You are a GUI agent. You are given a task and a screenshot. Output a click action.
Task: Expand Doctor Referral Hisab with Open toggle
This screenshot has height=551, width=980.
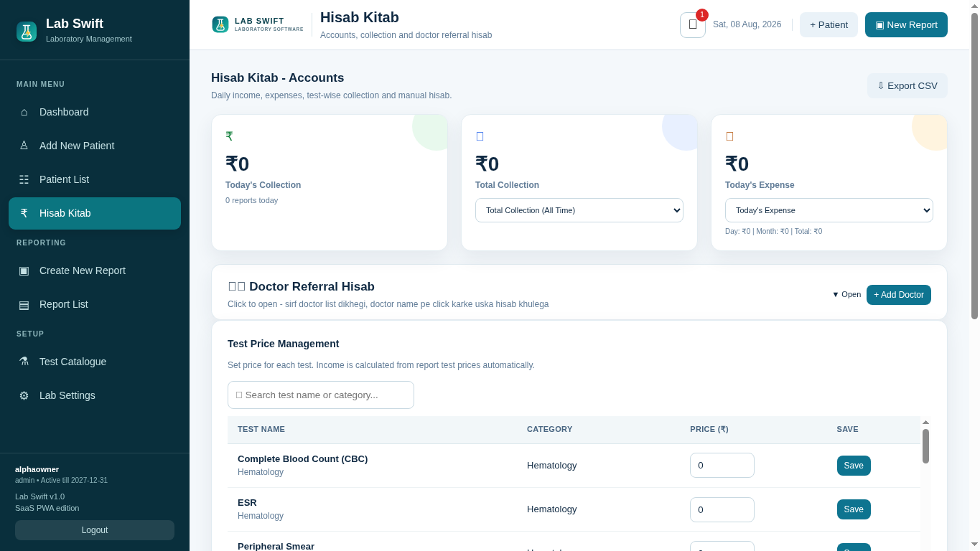click(x=846, y=295)
